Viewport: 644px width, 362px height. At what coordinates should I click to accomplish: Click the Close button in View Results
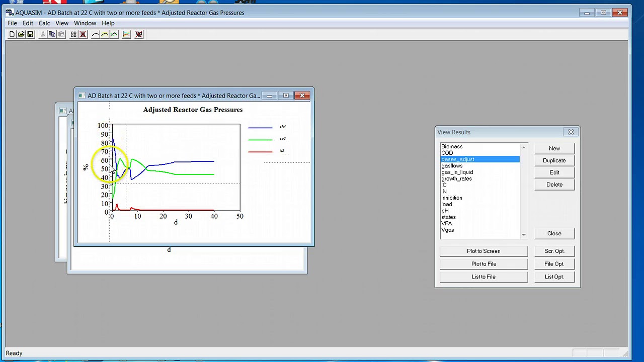[554, 233]
